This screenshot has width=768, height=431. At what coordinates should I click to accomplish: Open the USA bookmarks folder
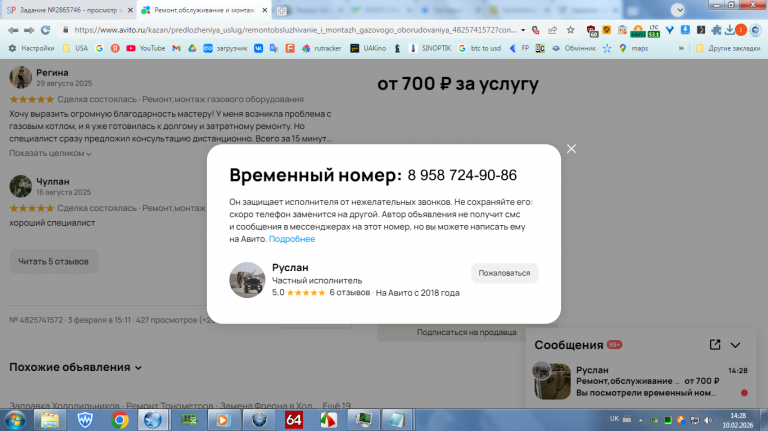(75, 48)
